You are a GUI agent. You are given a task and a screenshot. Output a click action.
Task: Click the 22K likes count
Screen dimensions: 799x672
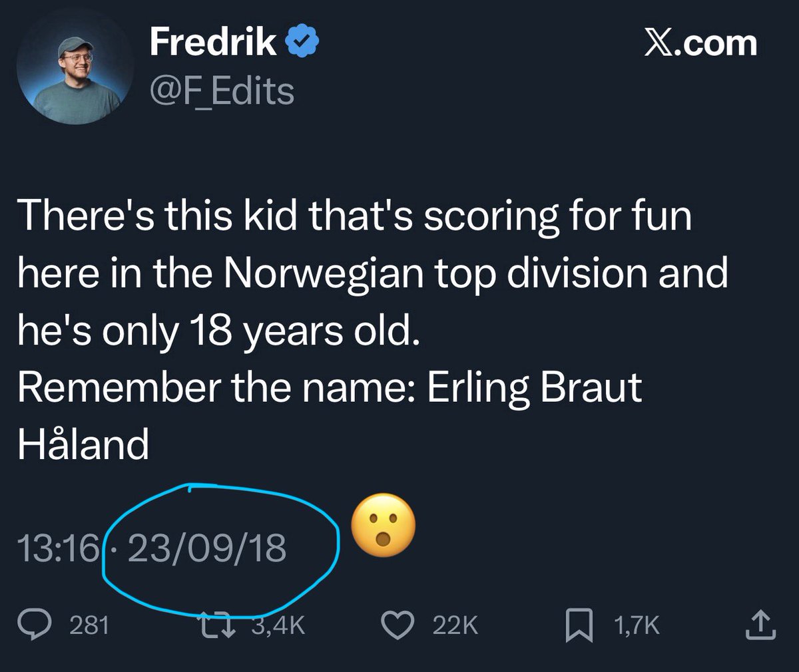455,625
